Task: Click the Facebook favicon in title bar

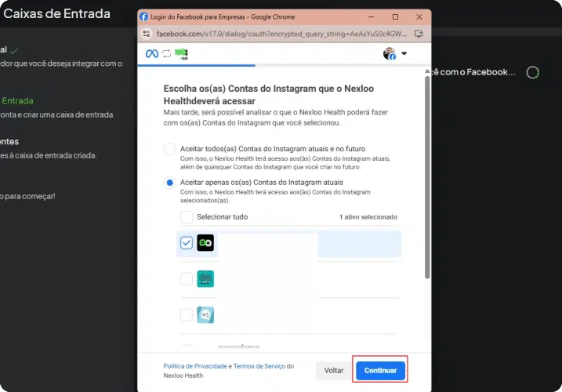Action: pos(143,17)
